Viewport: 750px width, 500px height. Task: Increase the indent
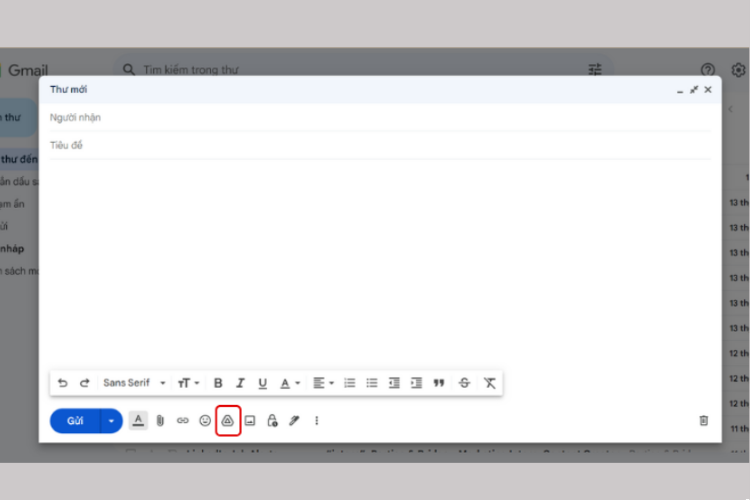[x=417, y=383]
